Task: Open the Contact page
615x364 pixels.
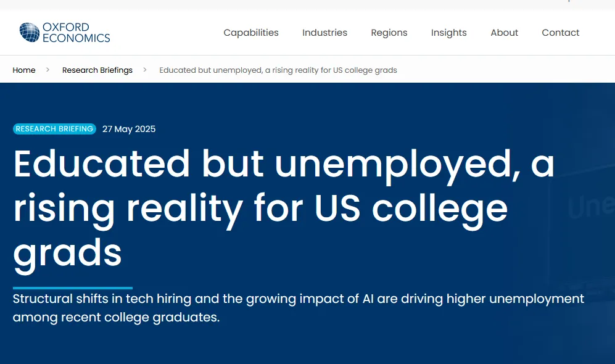Action: click(x=560, y=33)
